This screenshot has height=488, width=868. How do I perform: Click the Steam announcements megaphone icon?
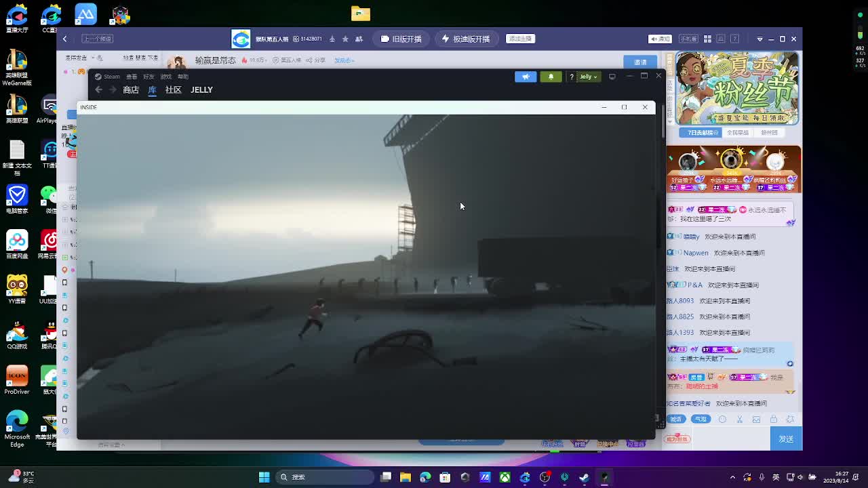pos(526,77)
